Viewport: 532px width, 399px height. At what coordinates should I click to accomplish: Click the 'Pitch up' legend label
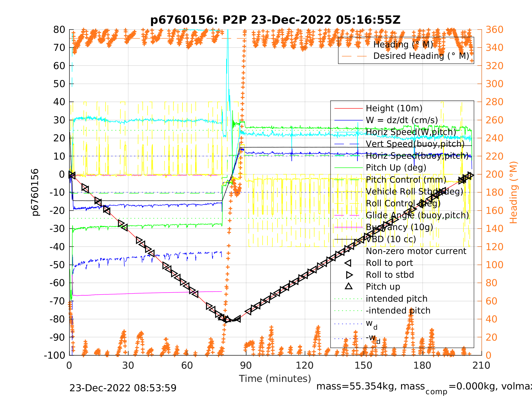click(x=383, y=287)
